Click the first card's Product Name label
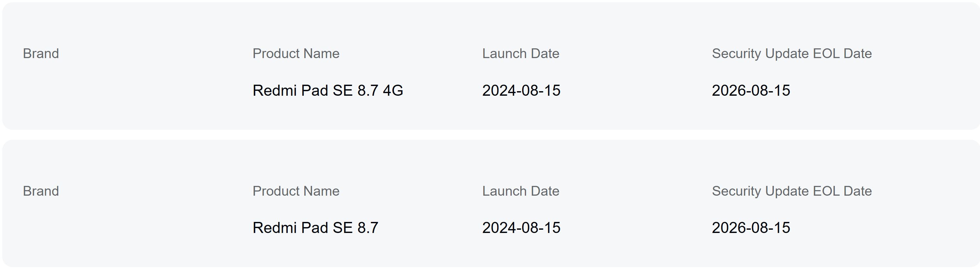Screen dimensions: 980x268 295,54
